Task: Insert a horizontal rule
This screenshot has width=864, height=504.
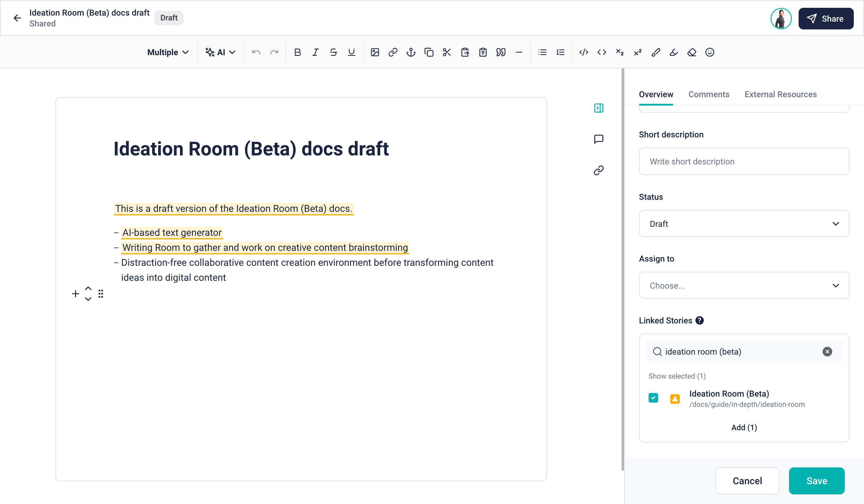Action: [519, 52]
